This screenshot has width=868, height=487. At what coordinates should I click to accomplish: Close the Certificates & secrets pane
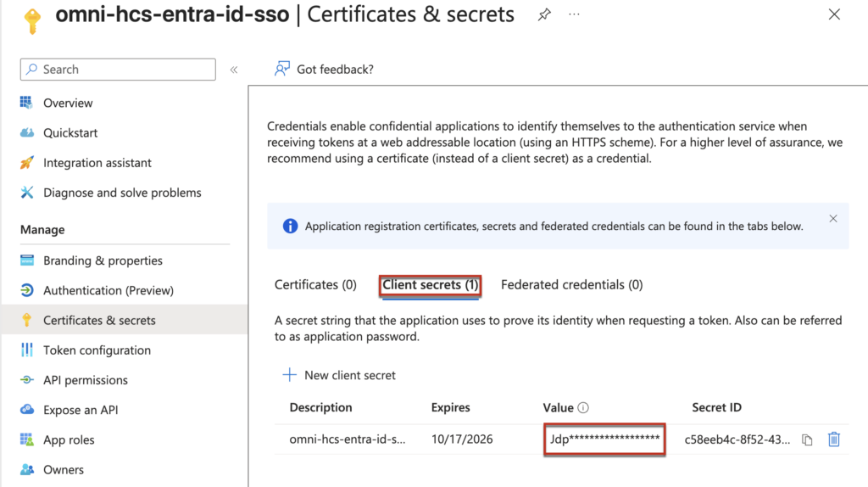[x=834, y=14]
